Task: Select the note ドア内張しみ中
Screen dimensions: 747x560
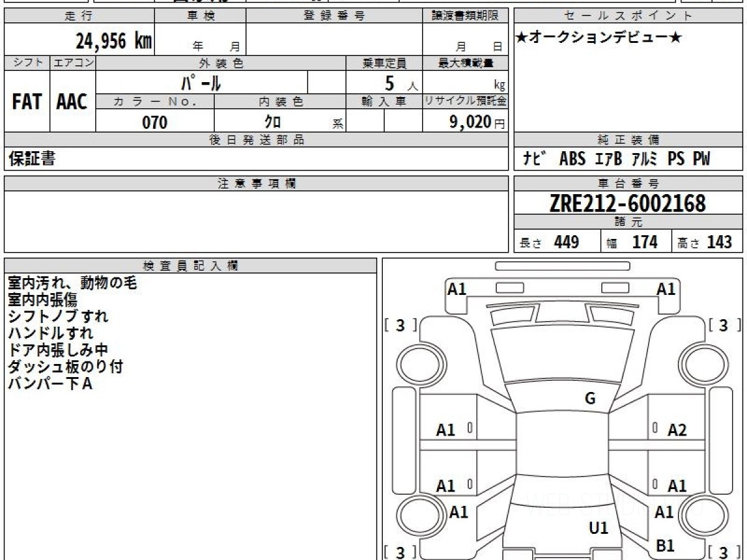Action: pos(58,350)
